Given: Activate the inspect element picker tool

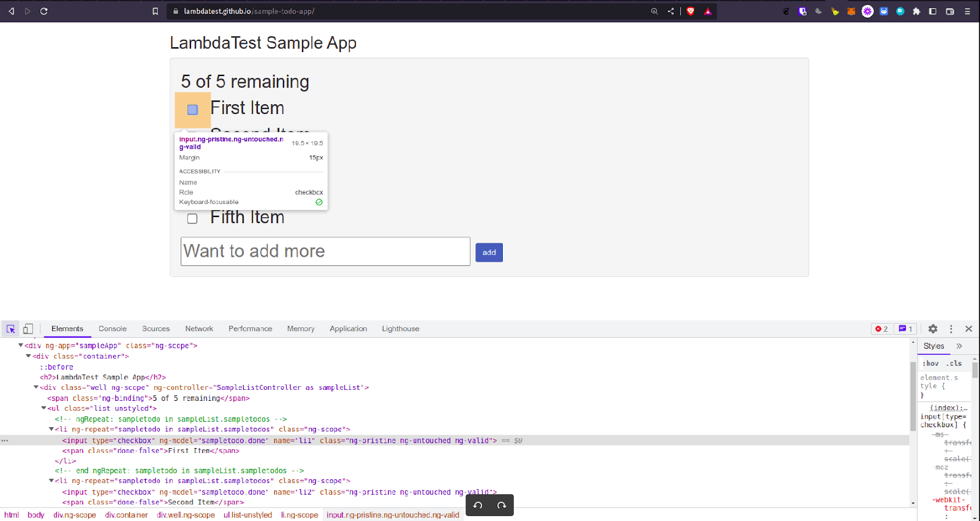Looking at the screenshot, I should (x=10, y=329).
